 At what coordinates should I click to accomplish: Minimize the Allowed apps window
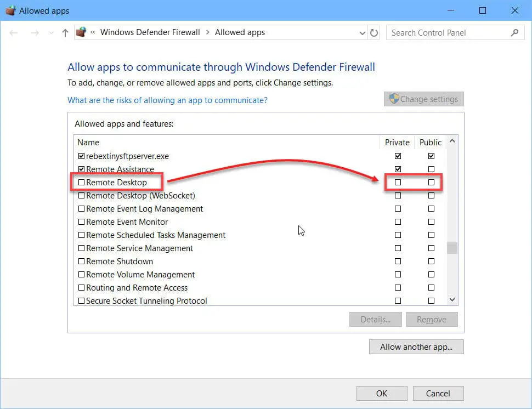451,10
